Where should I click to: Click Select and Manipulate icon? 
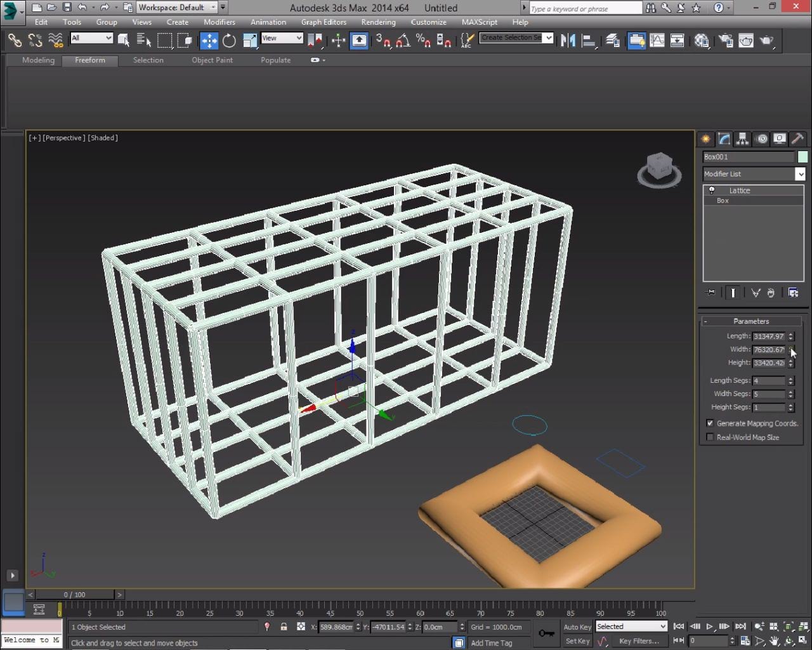tap(339, 41)
